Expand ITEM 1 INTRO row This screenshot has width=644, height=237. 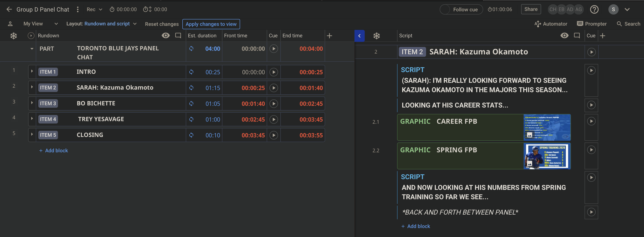click(x=32, y=71)
